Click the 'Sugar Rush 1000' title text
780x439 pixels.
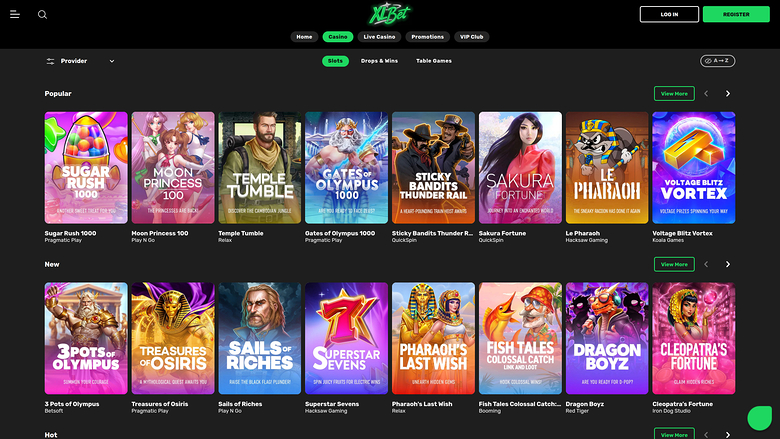pyautogui.click(x=70, y=233)
